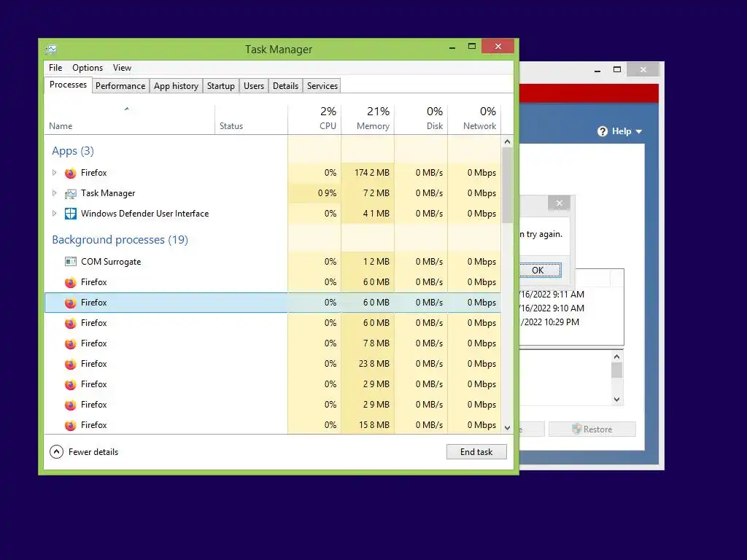Switch to the Startup tab
Screen dimensions: 747x560
tap(220, 86)
